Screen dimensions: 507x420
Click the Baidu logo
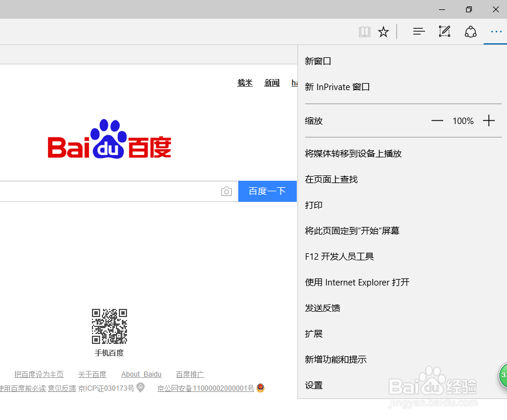point(109,139)
